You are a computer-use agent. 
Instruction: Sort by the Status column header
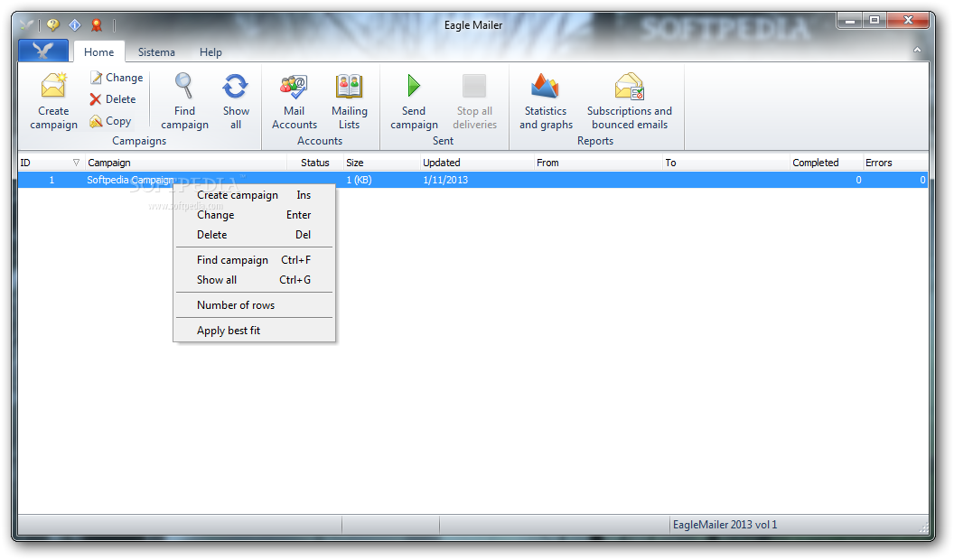click(314, 163)
